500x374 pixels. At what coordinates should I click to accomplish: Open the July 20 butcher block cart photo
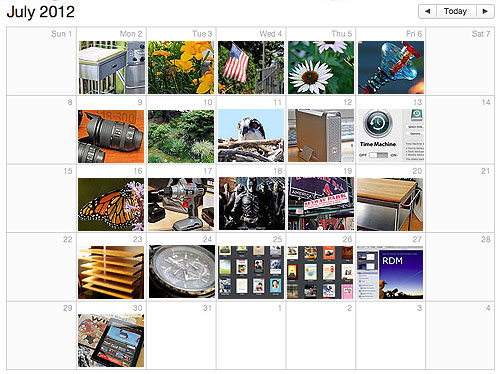click(x=390, y=204)
